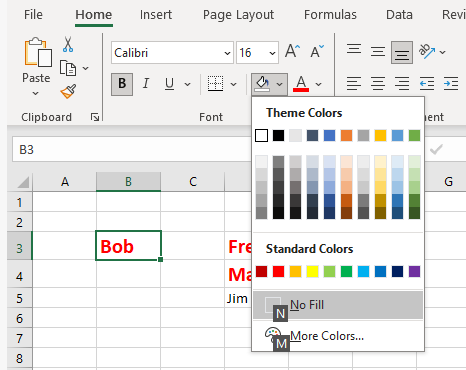Select column B header
466x370 pixels.
[128, 182]
